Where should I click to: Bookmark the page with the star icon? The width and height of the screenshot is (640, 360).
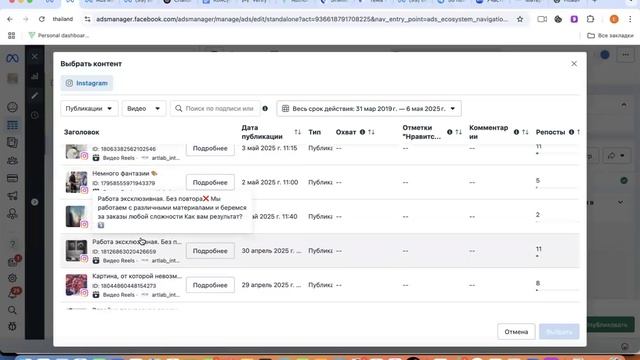pos(520,19)
